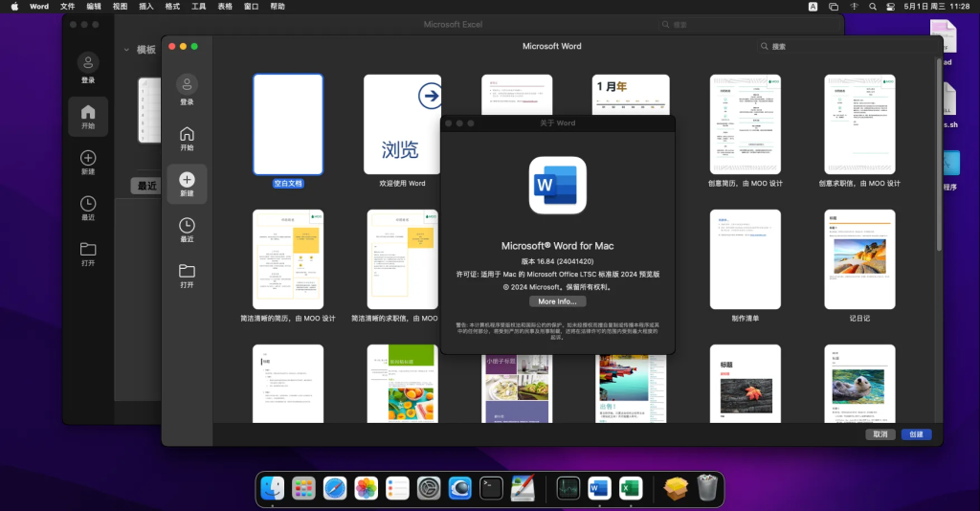
Task: Select the template with the red leaf photo
Action: tap(745, 384)
